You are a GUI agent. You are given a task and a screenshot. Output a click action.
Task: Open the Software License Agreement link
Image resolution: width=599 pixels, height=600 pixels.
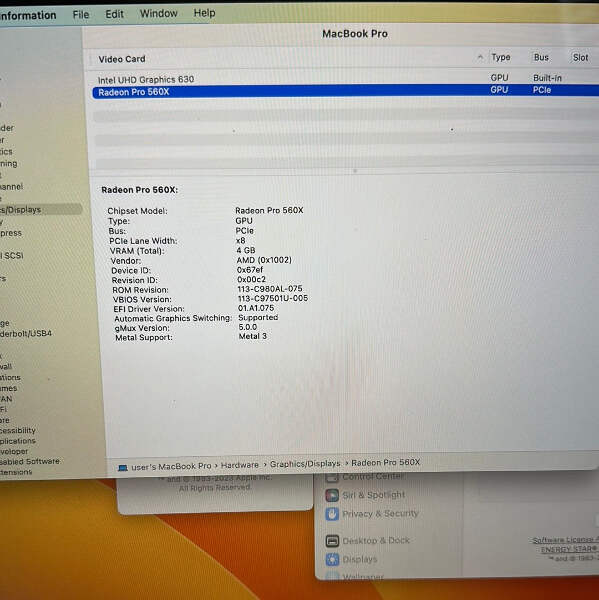[565, 540]
